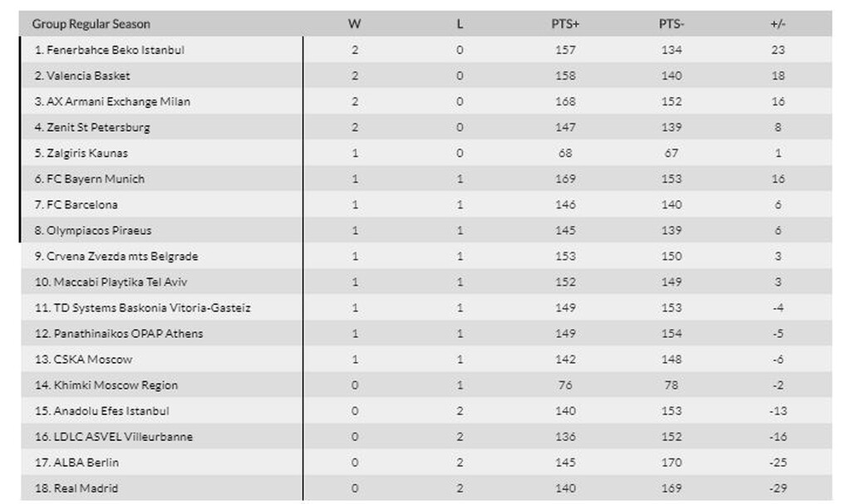The width and height of the screenshot is (851, 504).
Task: Sort table by L column header
Action: (x=460, y=24)
